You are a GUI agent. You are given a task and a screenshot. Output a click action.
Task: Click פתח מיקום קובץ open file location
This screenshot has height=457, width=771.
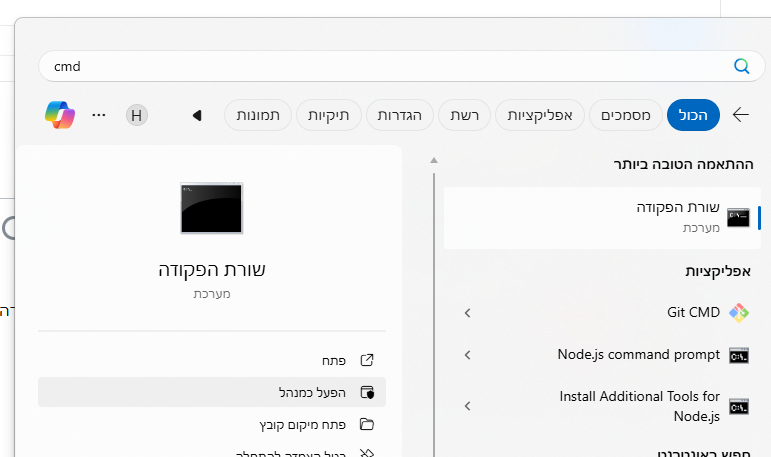point(212,424)
